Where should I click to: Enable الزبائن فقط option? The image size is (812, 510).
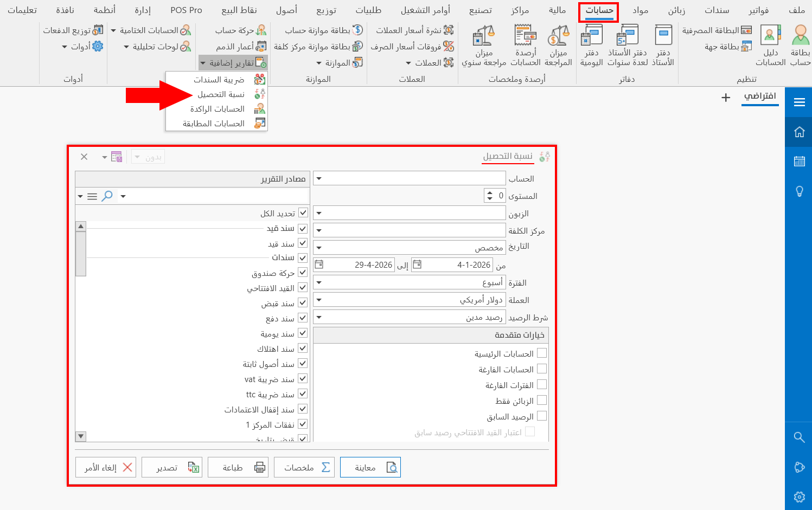point(541,401)
